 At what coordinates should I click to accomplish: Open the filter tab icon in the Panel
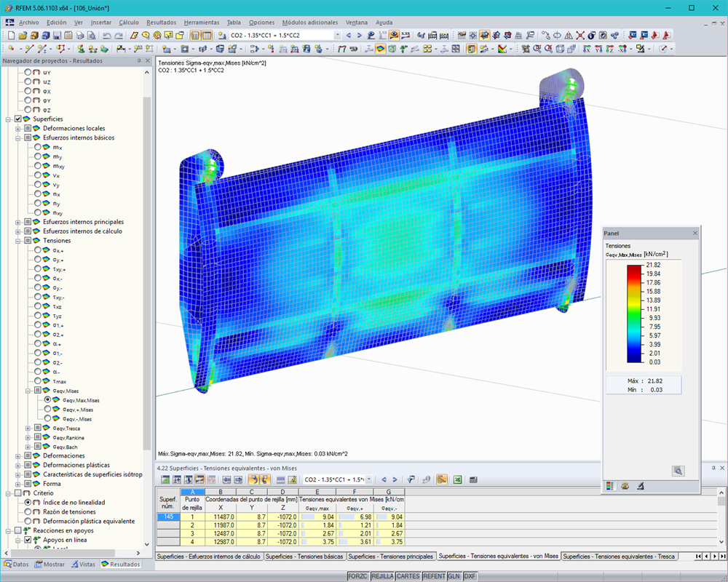(x=641, y=486)
